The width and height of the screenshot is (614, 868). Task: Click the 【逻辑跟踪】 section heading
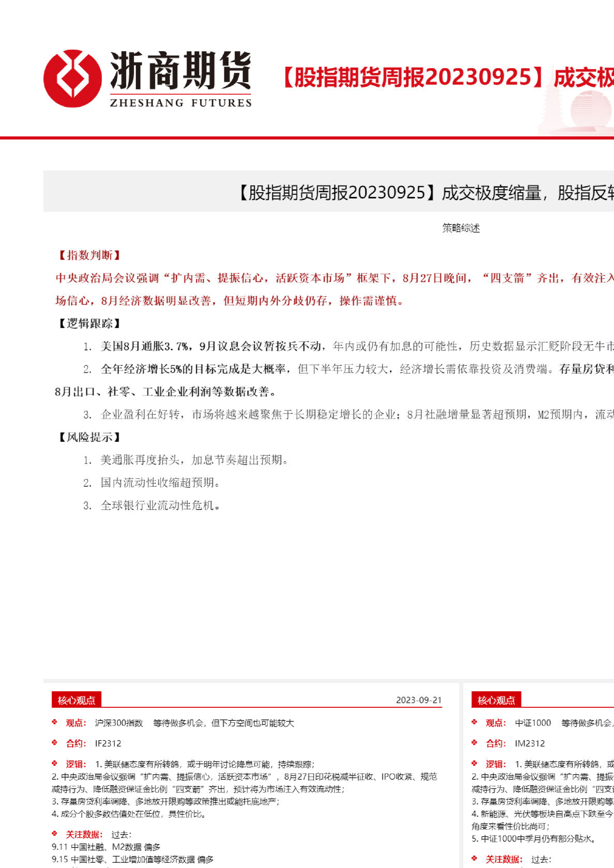[x=88, y=323]
